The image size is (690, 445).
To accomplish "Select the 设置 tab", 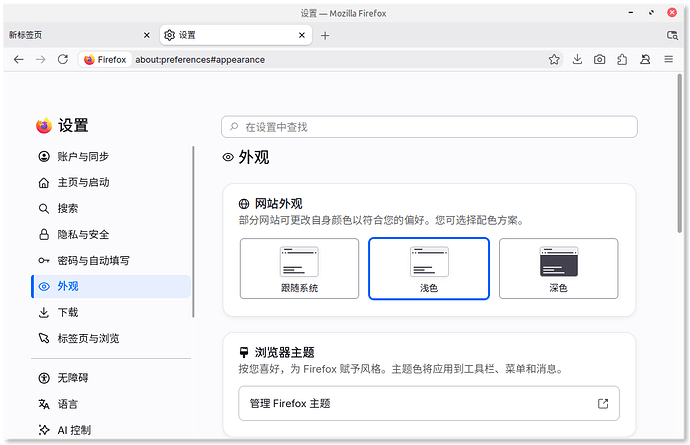I will (236, 35).
